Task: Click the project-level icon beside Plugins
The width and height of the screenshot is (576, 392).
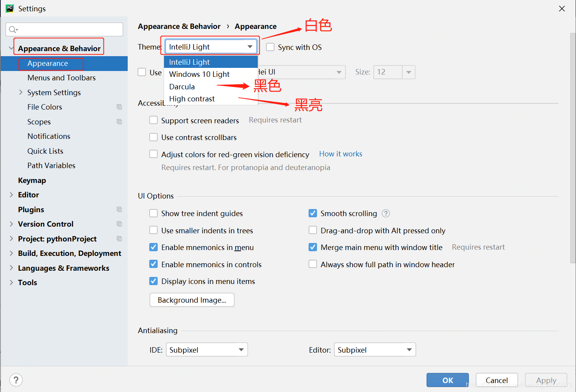Action: click(x=119, y=209)
